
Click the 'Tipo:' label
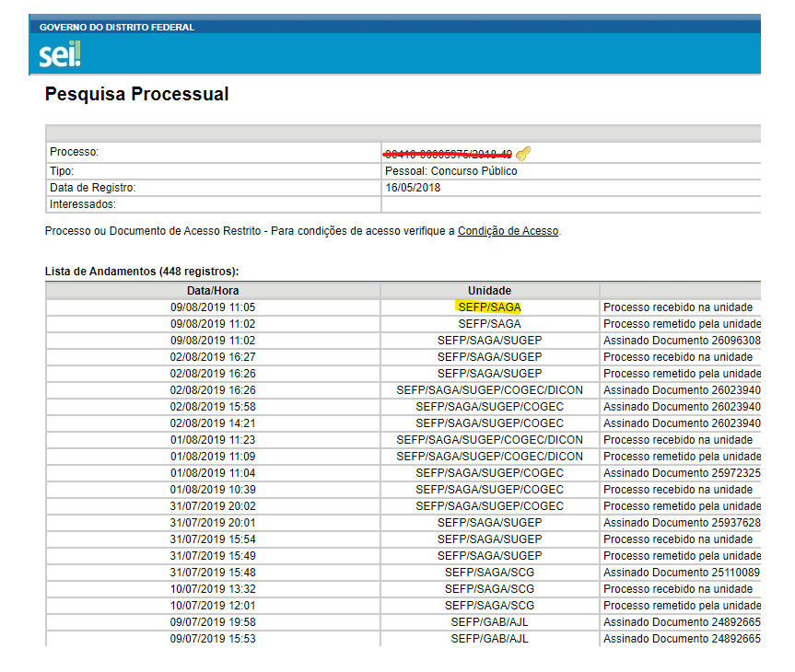62,171
